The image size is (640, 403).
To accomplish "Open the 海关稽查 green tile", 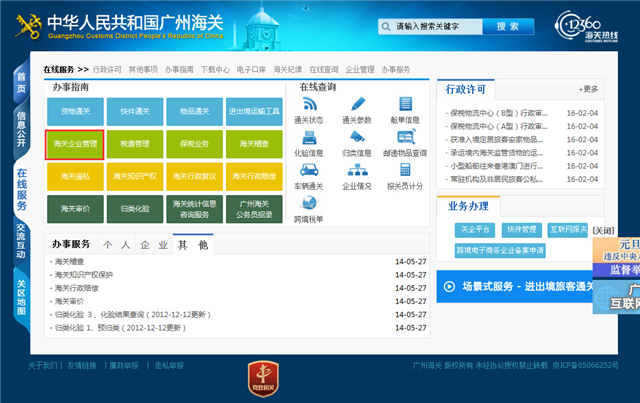I will [x=254, y=144].
